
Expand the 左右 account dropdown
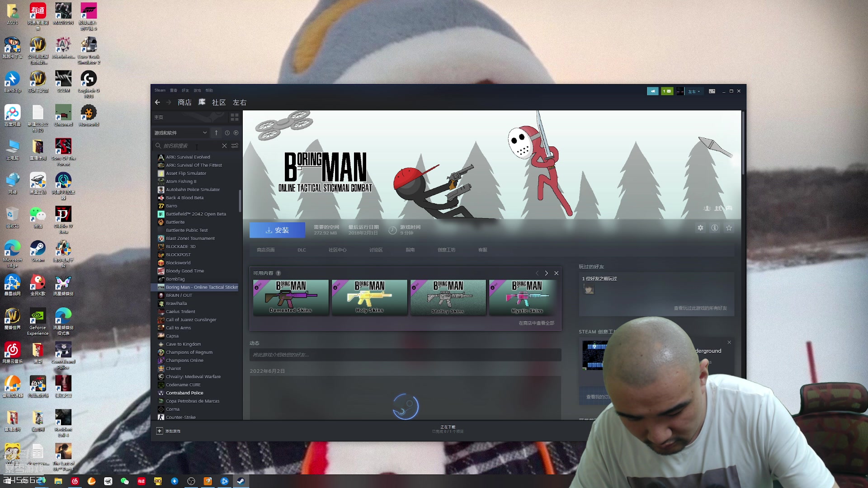coord(694,91)
